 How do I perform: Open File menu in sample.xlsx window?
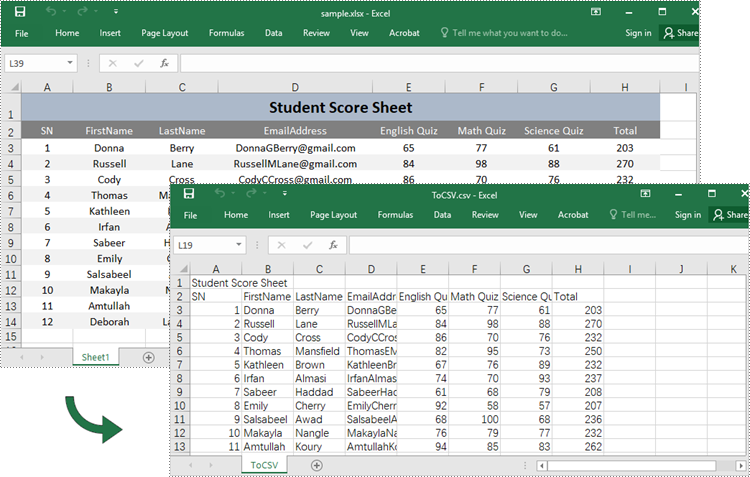tap(22, 33)
